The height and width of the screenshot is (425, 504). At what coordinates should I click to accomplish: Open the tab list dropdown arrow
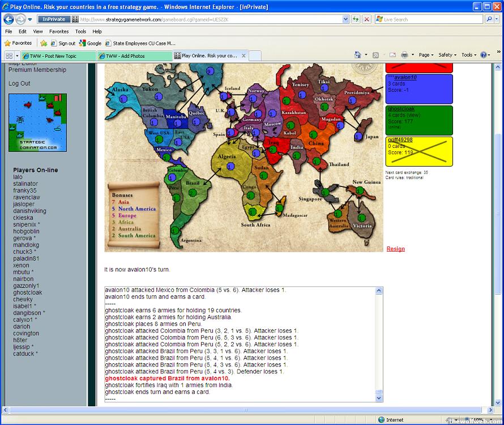[17, 56]
